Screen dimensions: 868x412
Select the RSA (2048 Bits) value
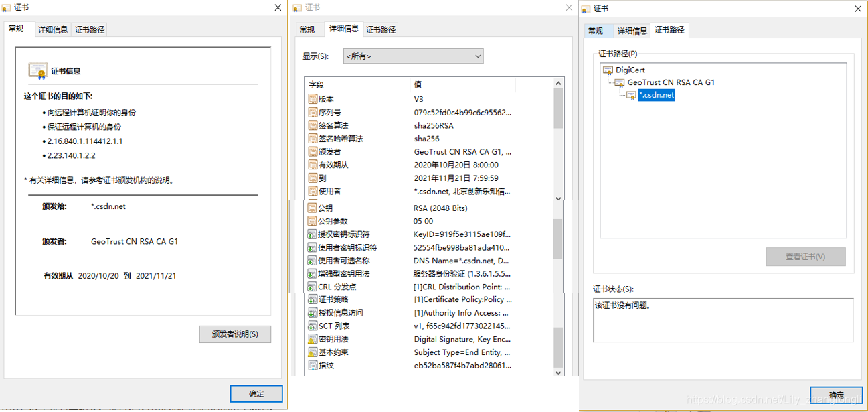coord(440,208)
